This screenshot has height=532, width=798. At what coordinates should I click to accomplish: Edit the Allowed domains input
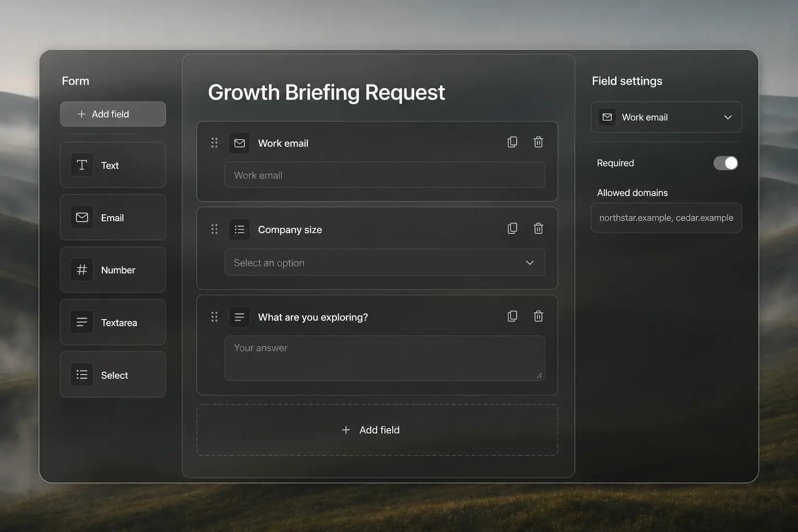(x=666, y=218)
